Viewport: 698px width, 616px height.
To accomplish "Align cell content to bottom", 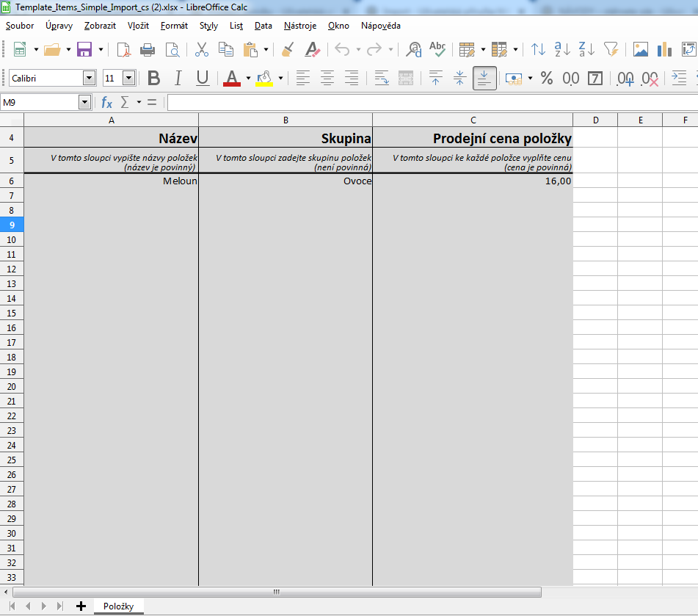I will [484, 79].
